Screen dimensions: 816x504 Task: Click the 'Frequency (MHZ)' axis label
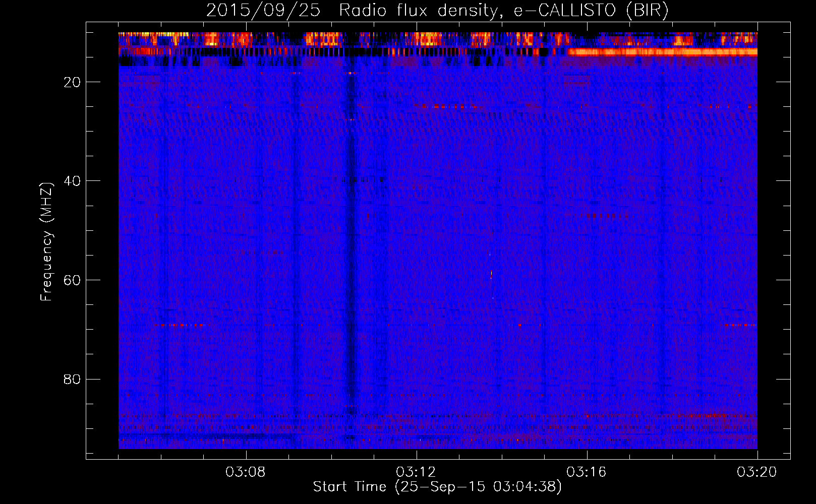tap(46, 242)
